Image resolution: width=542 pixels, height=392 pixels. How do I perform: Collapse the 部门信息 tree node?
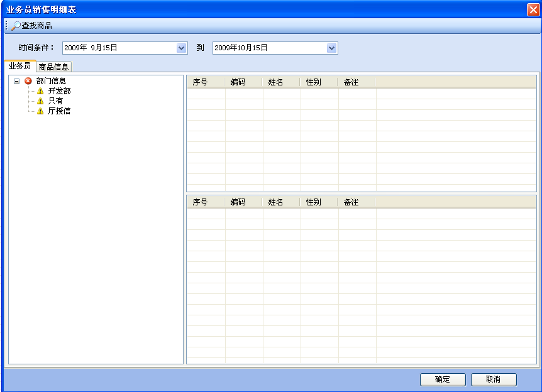click(x=16, y=82)
